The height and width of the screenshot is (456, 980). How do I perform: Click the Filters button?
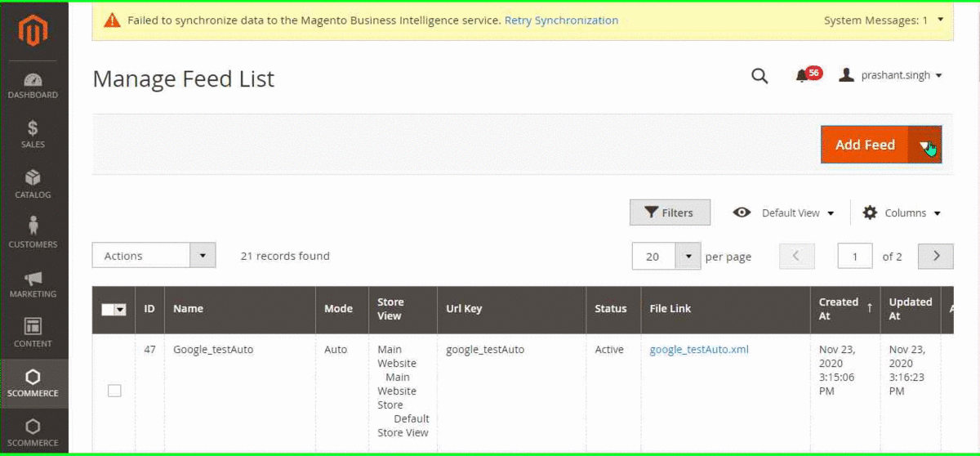(670, 212)
